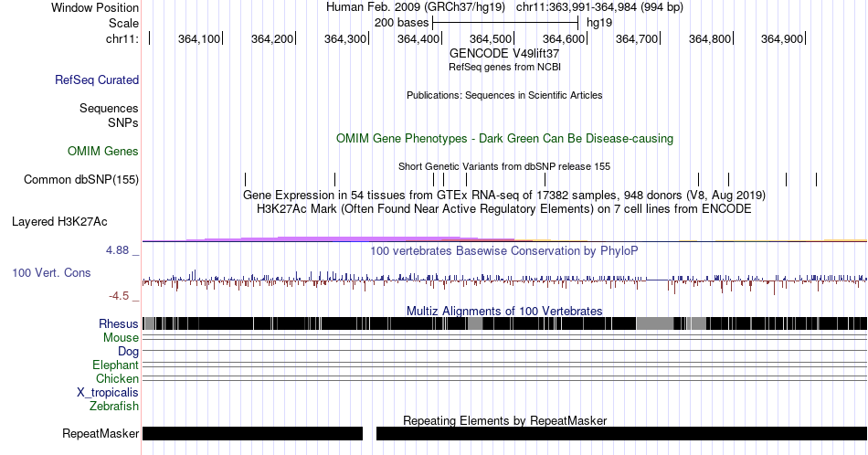Viewport: 868px width, 455px height.
Task: Click the shorter left RepeatMasker block
Action: point(252,433)
